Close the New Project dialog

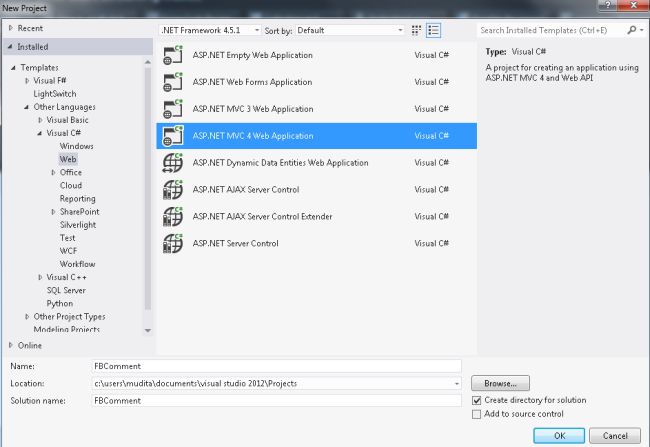coord(633,5)
